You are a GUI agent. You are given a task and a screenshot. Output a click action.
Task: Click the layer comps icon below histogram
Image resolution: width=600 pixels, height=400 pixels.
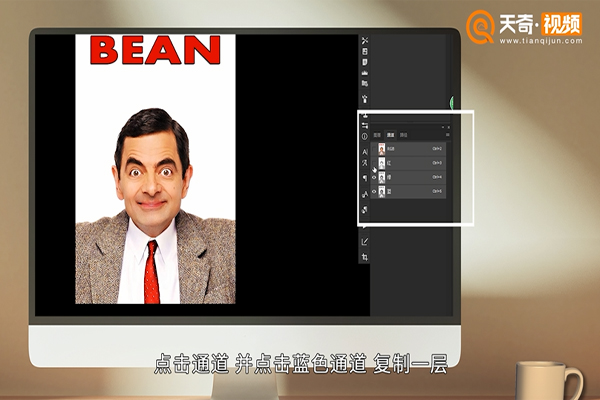click(x=365, y=83)
